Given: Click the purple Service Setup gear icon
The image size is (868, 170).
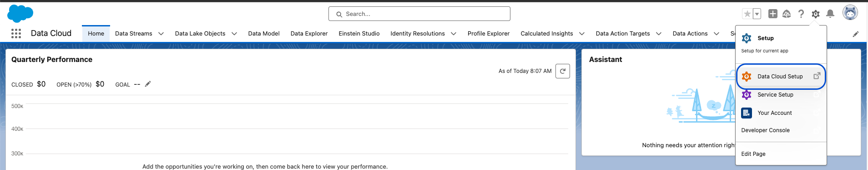Looking at the screenshot, I should click(x=747, y=95).
